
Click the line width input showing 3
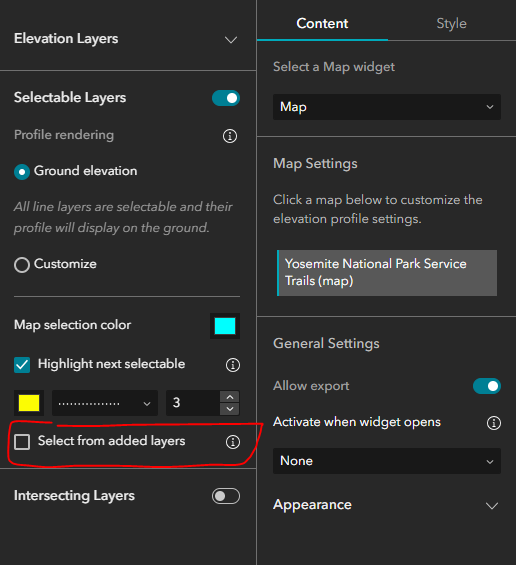193,403
